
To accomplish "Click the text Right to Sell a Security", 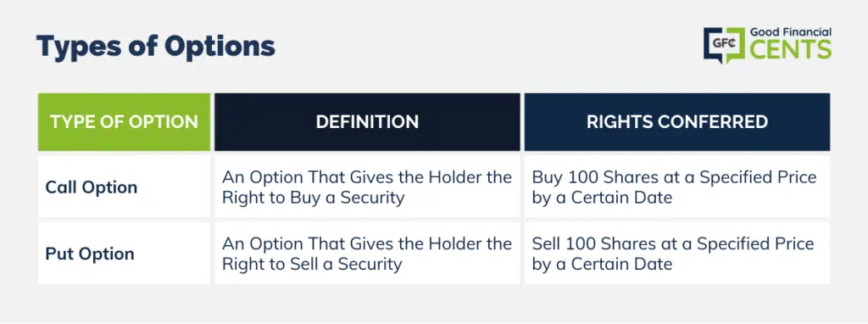I will tap(312, 264).
